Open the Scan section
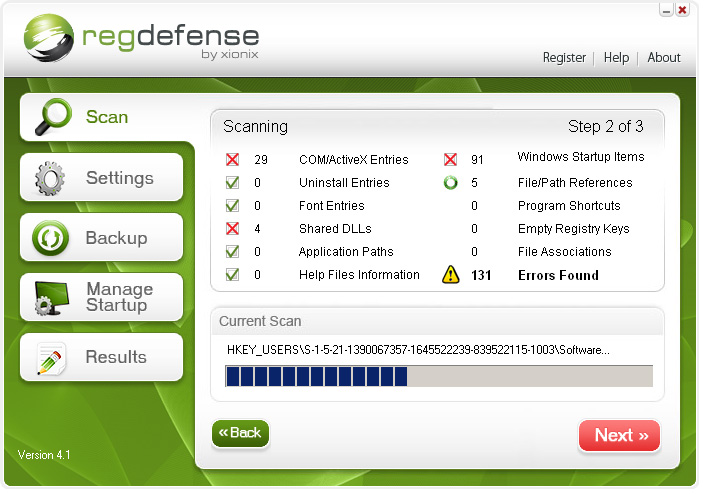 tap(108, 118)
